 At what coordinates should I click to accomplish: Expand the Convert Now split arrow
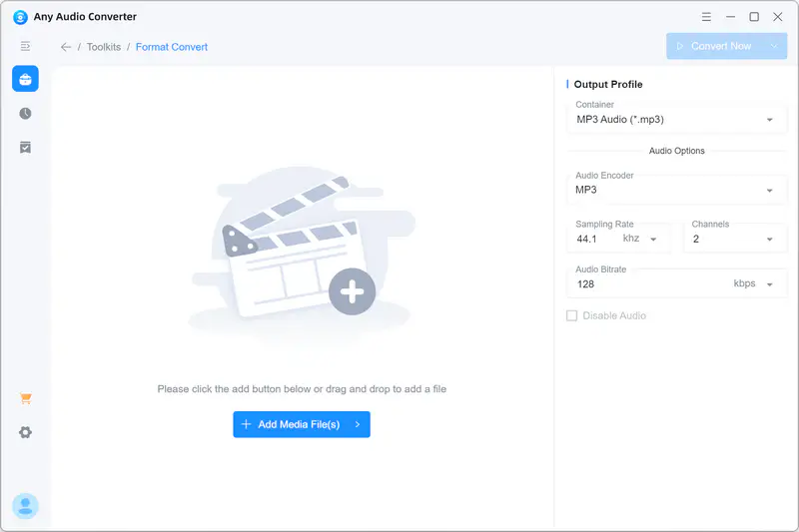[774, 46]
